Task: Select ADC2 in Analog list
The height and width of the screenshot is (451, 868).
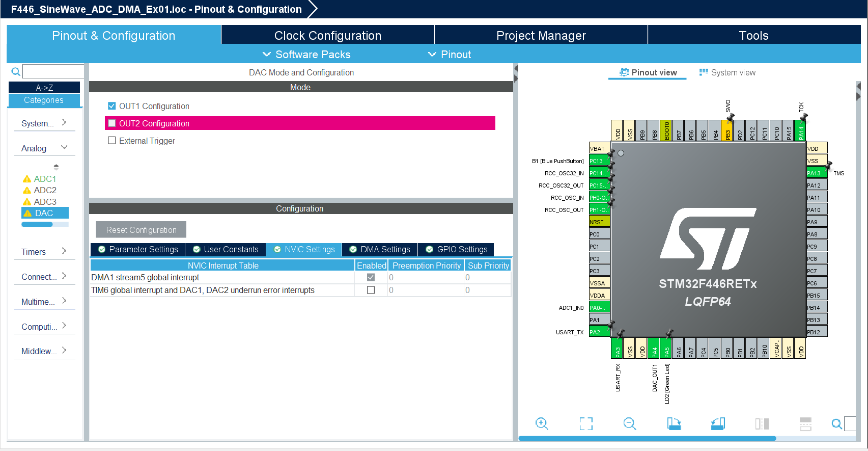Action: [45, 190]
